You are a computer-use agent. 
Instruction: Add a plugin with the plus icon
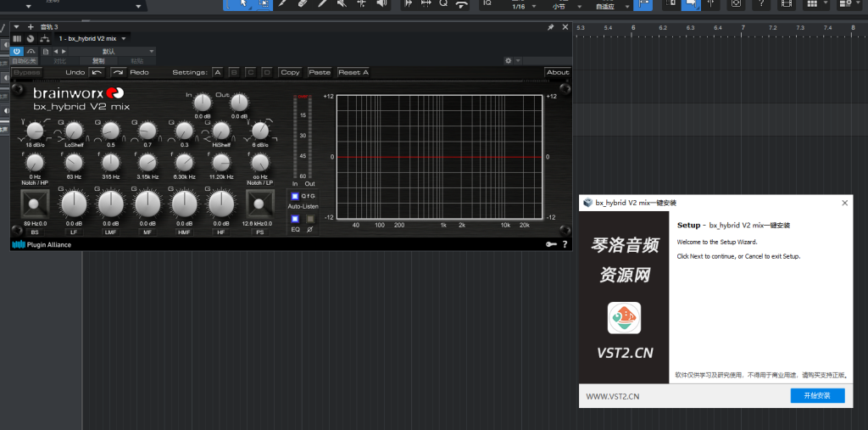[30, 27]
